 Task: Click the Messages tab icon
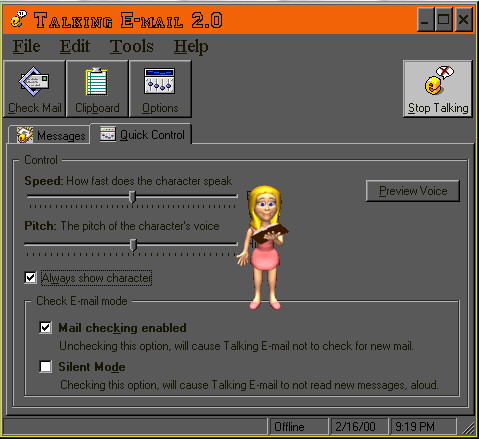pyautogui.click(x=25, y=135)
